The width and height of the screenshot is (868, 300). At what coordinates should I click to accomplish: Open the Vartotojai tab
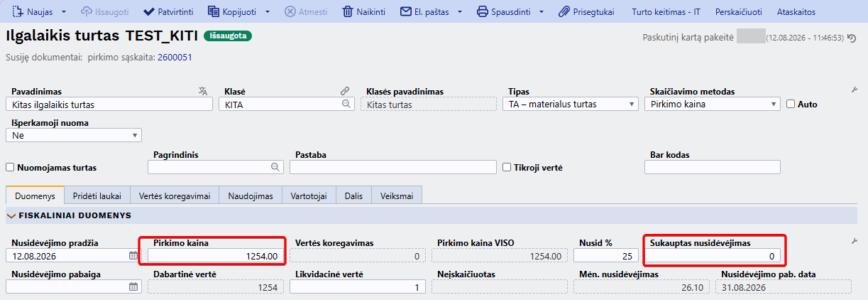tap(309, 195)
